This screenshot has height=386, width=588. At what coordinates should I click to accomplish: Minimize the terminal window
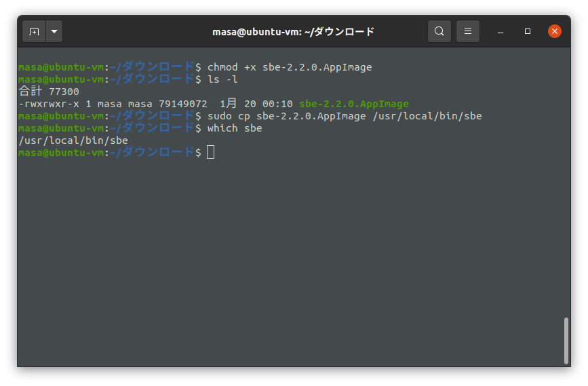501,31
